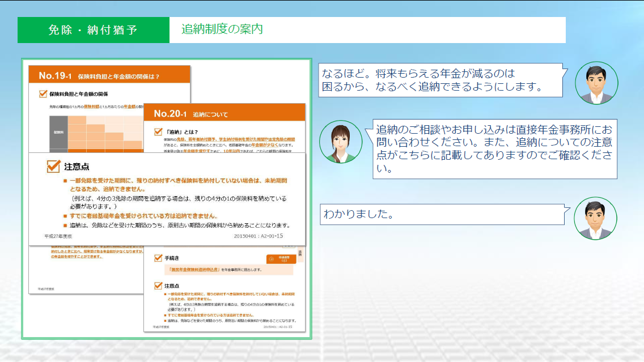Select the green 免除・納付猶予 tab
Viewport: 644px width, 362px height.
(x=94, y=30)
